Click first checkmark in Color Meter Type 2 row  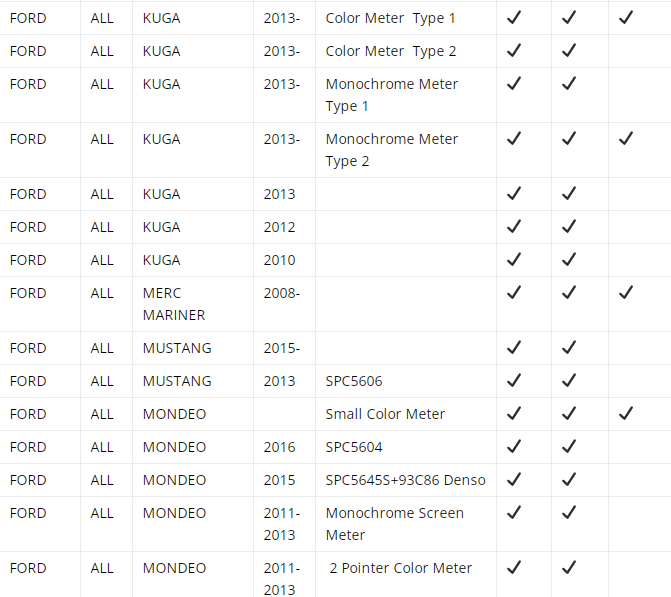tap(514, 51)
